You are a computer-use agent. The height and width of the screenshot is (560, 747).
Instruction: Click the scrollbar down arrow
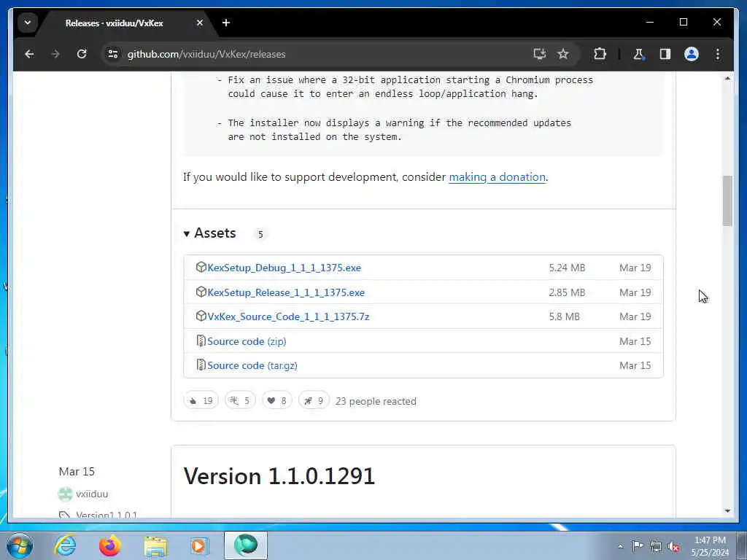point(727,511)
